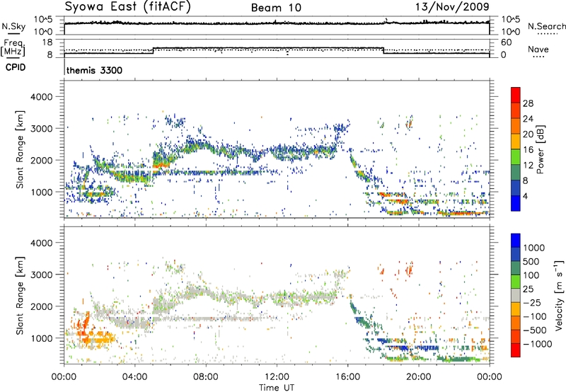Click the '18' frequency axis tick
The width and height of the screenshot is (566, 392).
click(47, 42)
